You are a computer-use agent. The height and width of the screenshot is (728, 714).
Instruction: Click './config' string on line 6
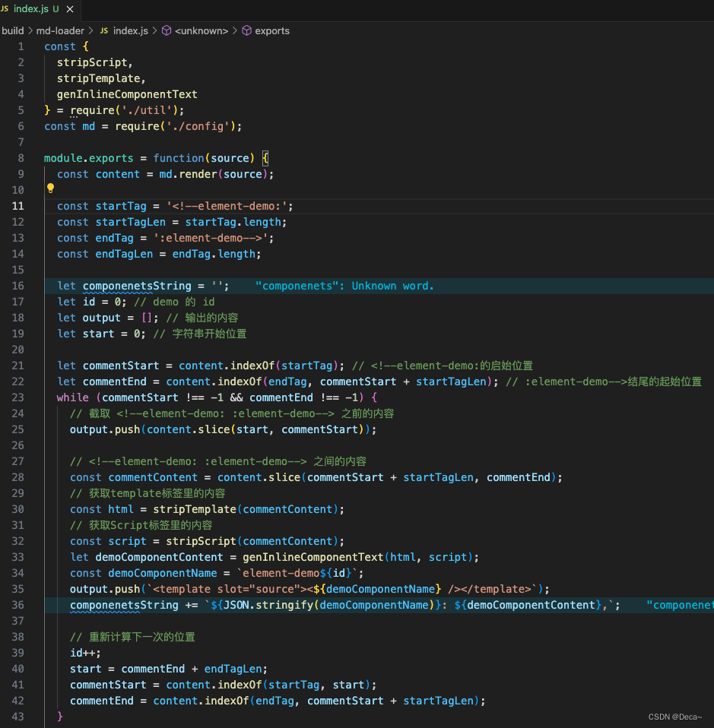pos(198,126)
